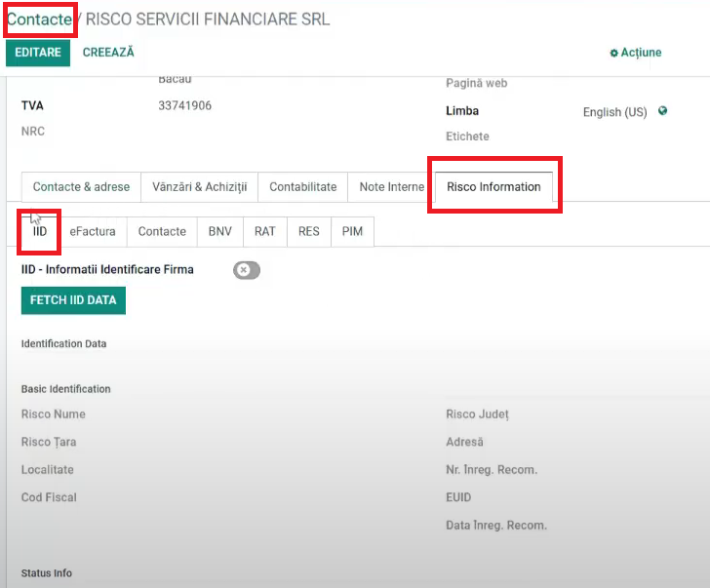
Task: Toggle the IID Informatii Identificare Firma switch
Action: click(x=247, y=270)
